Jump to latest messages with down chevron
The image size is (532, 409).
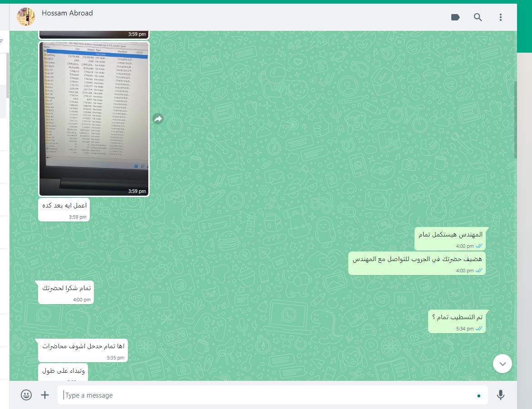pos(503,364)
